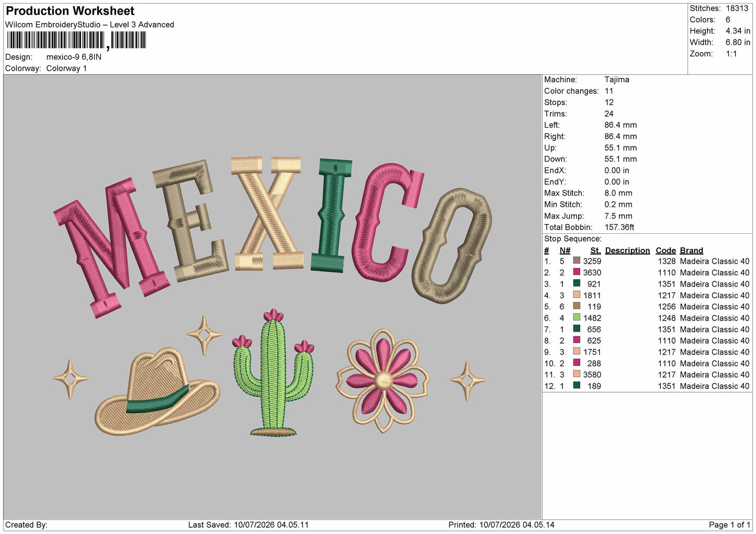The width and height of the screenshot is (756, 534).
Task: Click thread code 1328
Action: click(667, 261)
